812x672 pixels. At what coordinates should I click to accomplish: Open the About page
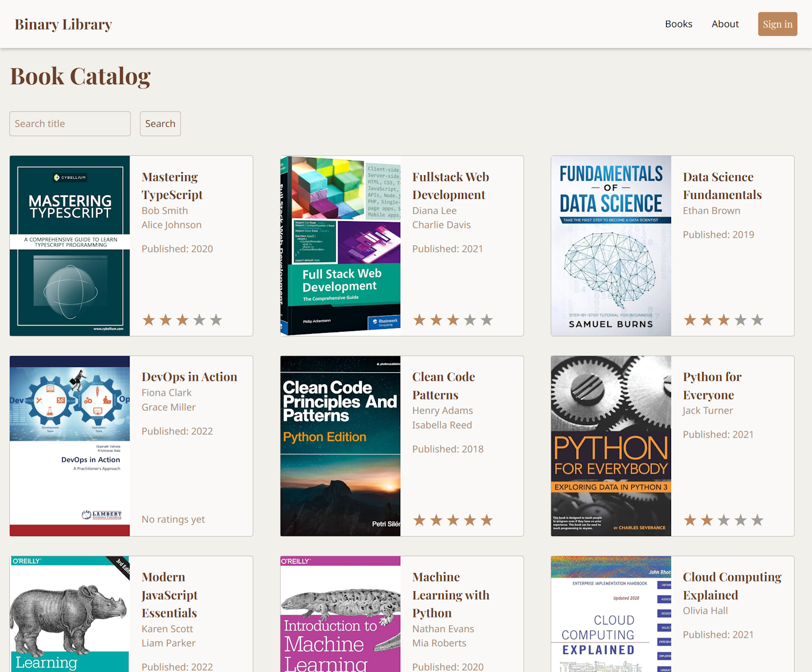pos(725,23)
